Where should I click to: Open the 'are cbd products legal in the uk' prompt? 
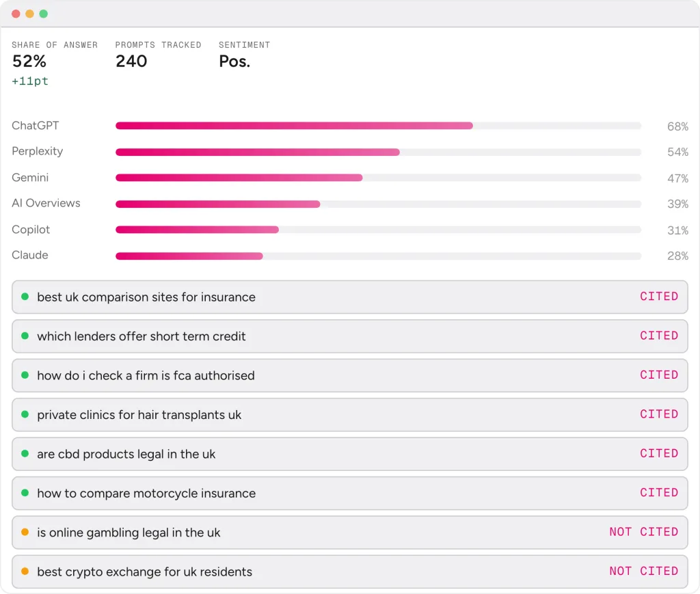349,454
